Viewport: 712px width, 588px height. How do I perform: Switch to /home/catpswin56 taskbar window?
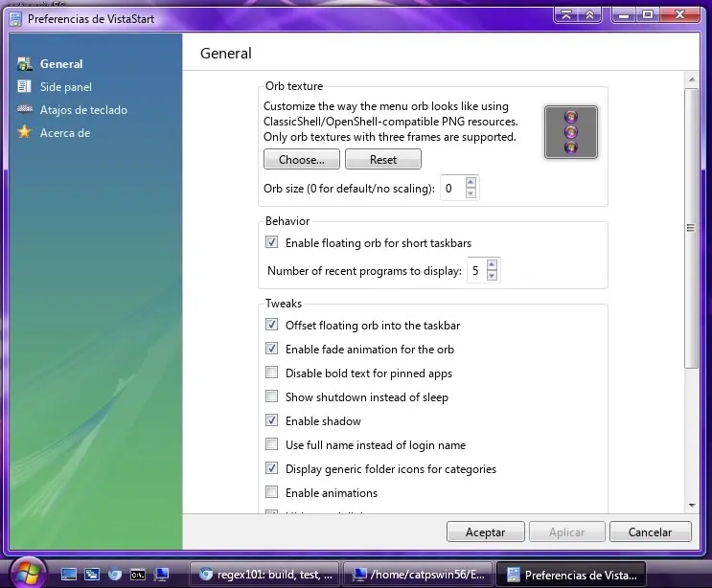point(418,575)
